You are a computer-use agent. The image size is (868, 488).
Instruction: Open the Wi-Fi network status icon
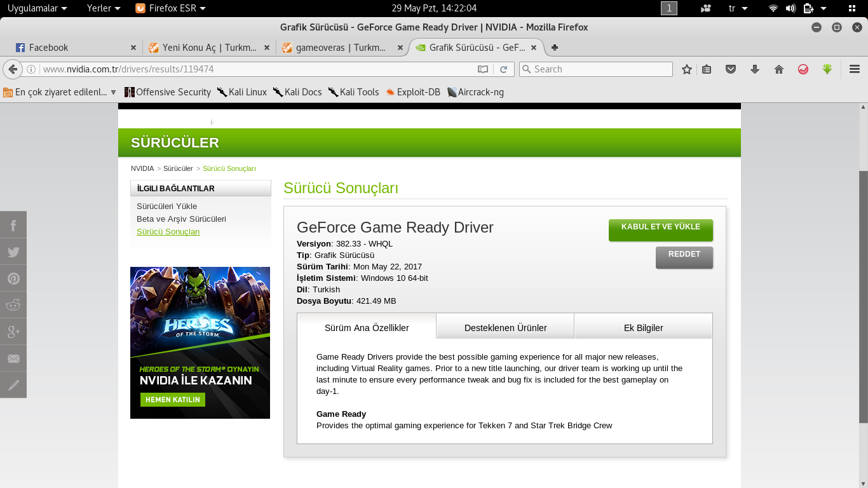click(773, 8)
